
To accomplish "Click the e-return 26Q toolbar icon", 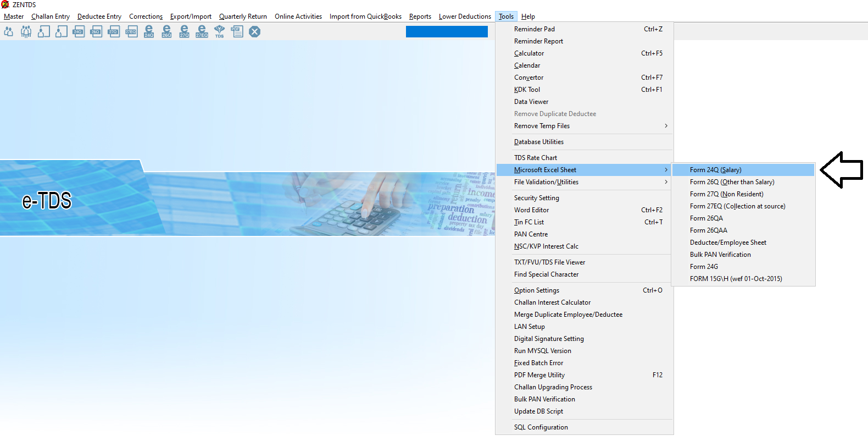I will tap(166, 31).
